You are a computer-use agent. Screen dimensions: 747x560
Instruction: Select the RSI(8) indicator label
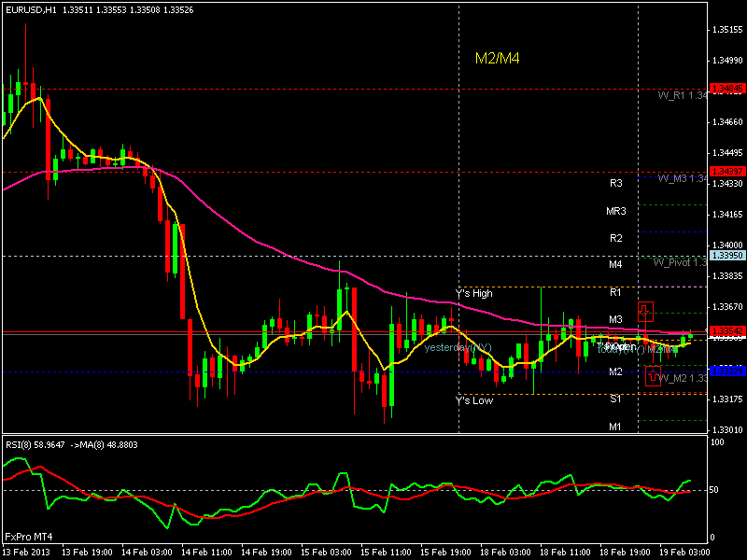click(18, 445)
